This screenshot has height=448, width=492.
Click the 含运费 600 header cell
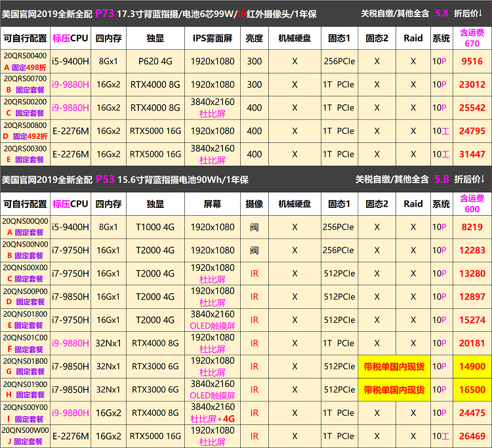472,203
